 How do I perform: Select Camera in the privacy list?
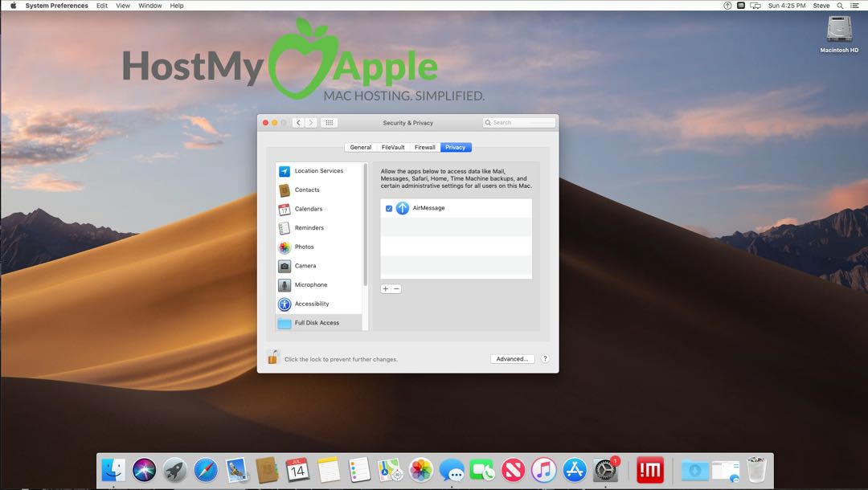319,266
